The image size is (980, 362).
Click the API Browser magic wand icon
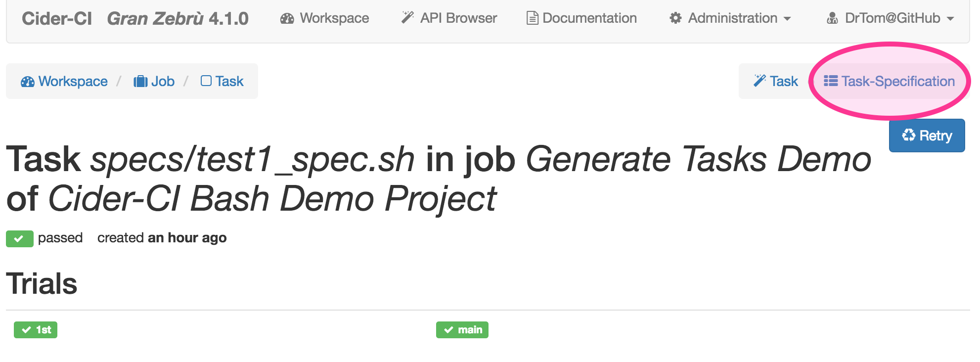407,18
